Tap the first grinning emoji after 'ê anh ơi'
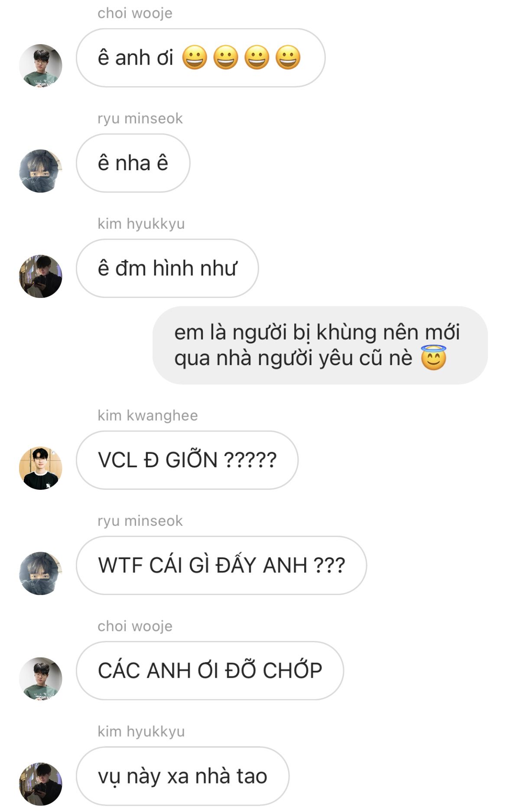The image size is (507, 812). tap(195, 57)
